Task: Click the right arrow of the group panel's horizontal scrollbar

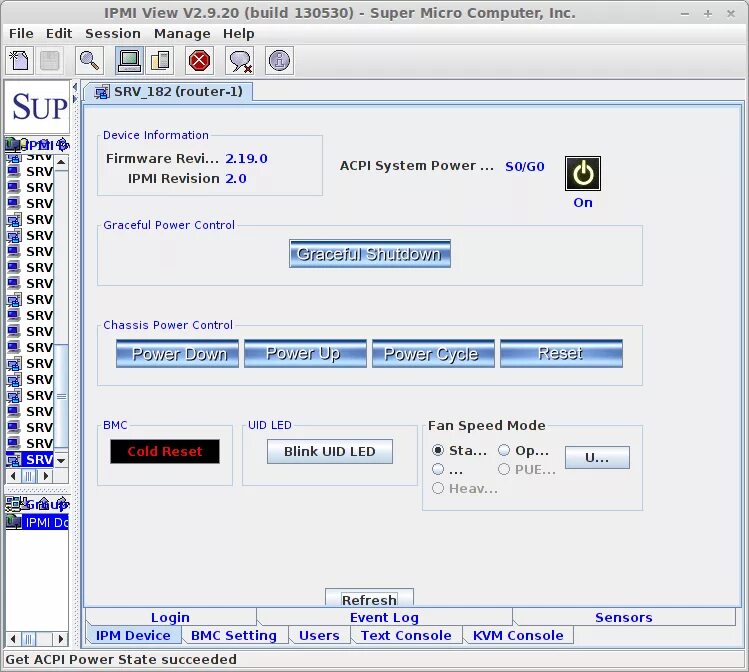Action: pos(60,639)
